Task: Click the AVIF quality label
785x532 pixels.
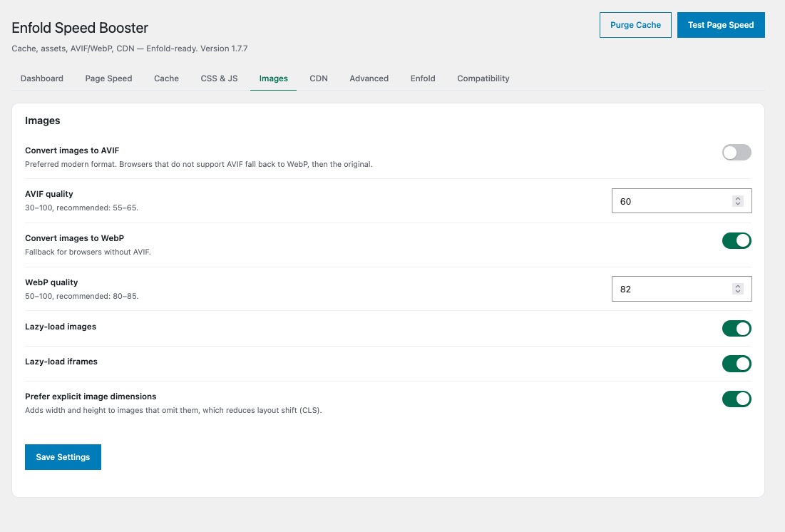Action: (49, 194)
